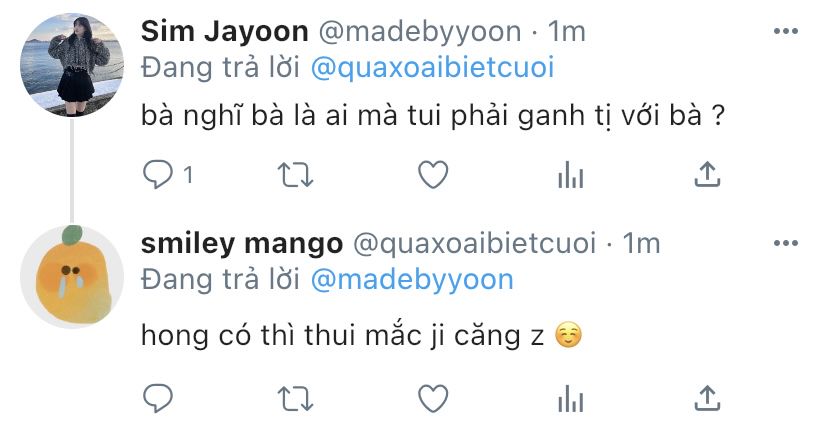Screen dimensions: 828x431
Task: Share smiley mango's tweet
Action: coord(707,398)
